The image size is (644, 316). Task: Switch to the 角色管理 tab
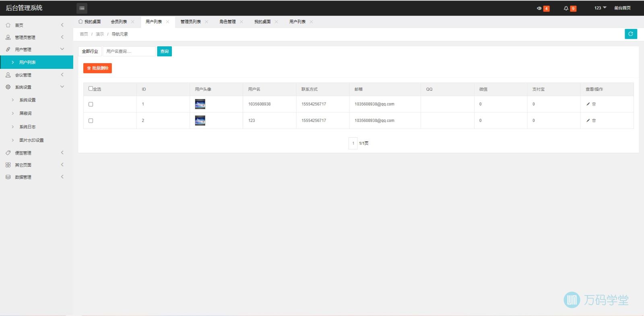click(227, 22)
